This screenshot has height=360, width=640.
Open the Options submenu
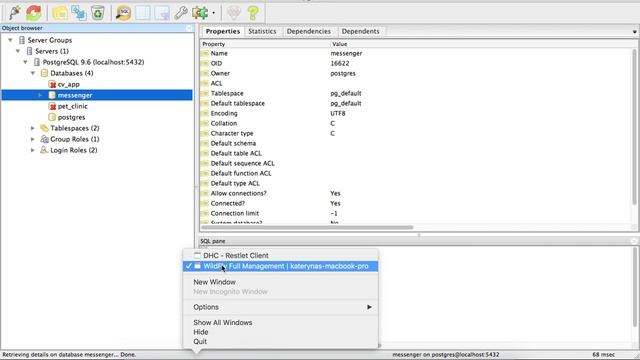tap(280, 307)
